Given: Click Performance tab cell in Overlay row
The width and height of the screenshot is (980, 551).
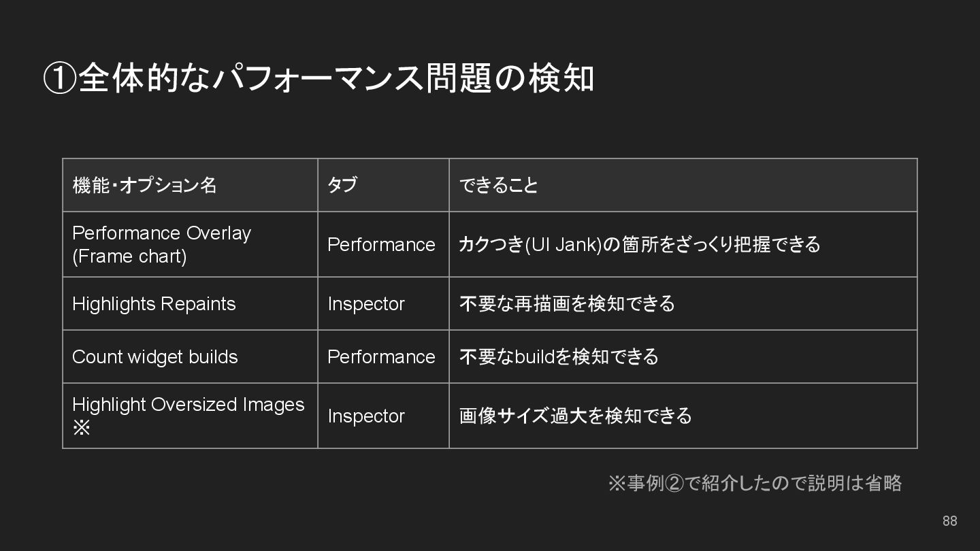Looking at the screenshot, I should coord(383,244).
